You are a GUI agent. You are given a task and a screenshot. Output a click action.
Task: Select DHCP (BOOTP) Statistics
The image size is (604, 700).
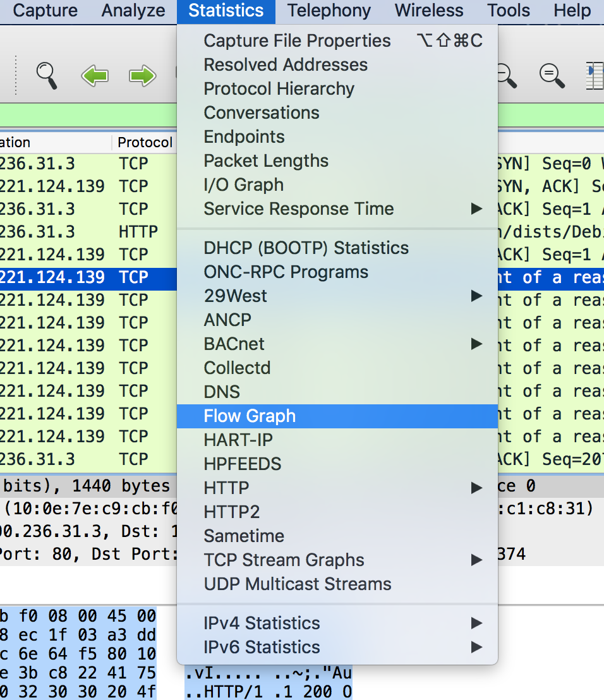[337, 248]
